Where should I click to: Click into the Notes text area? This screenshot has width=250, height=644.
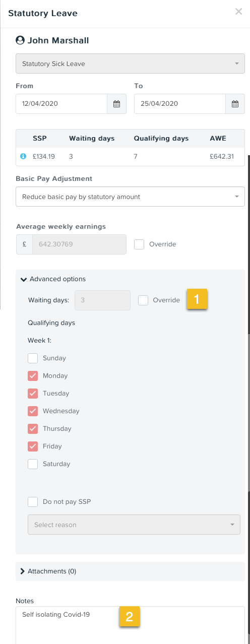[130, 625]
